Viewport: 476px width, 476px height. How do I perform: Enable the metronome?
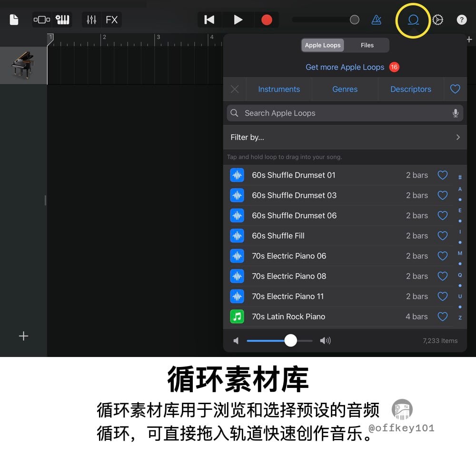377,20
